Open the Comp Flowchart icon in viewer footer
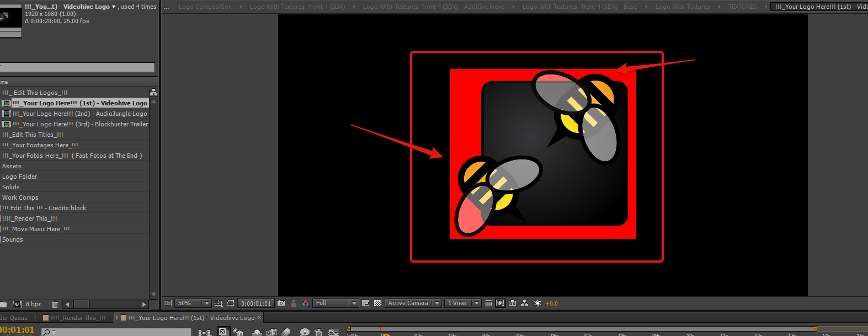Image resolution: width=868 pixels, height=336 pixels. pyautogui.click(x=525, y=303)
